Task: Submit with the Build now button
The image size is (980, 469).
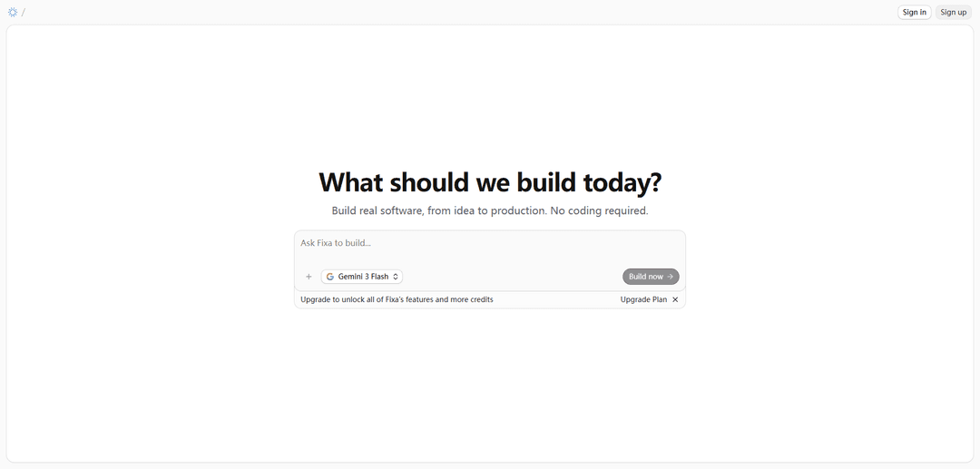Action: 650,277
